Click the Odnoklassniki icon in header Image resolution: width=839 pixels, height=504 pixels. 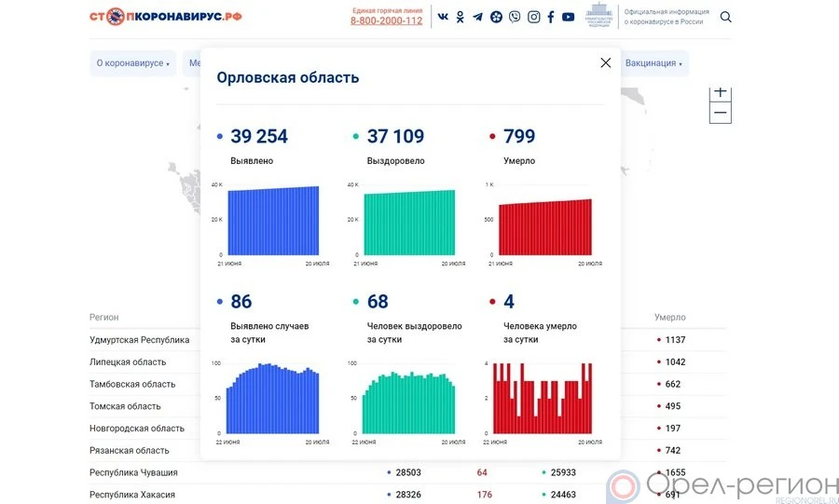pyautogui.click(x=461, y=17)
